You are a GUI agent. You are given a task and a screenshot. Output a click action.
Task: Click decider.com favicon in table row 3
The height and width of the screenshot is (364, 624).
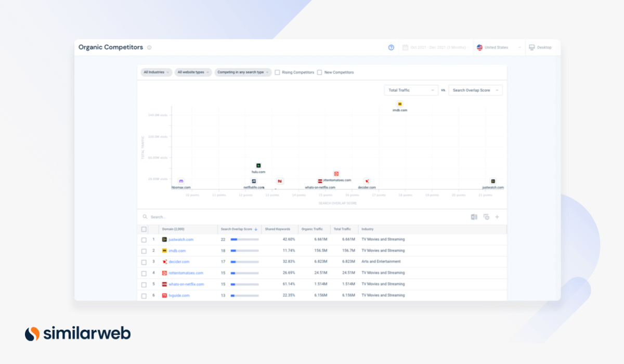pos(164,262)
